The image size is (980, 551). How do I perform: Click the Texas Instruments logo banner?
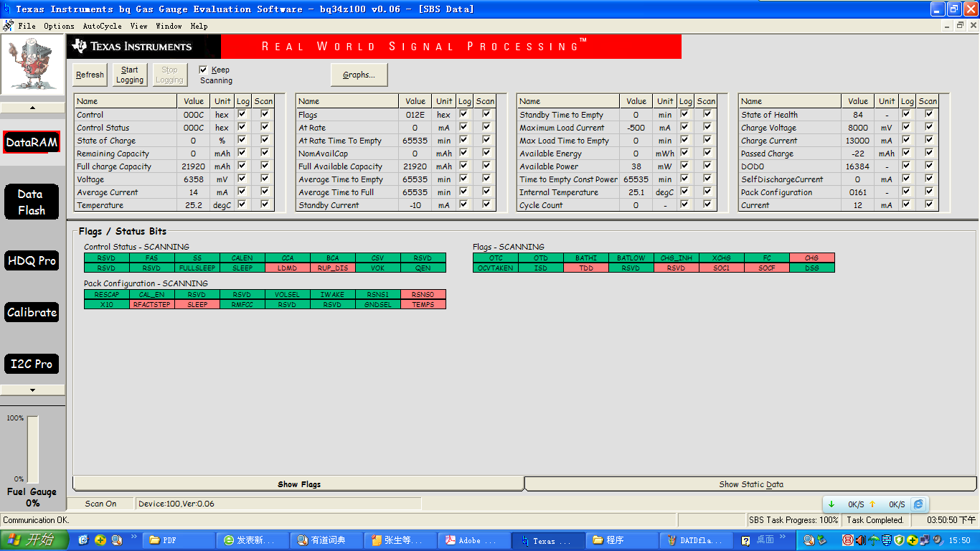[142, 47]
